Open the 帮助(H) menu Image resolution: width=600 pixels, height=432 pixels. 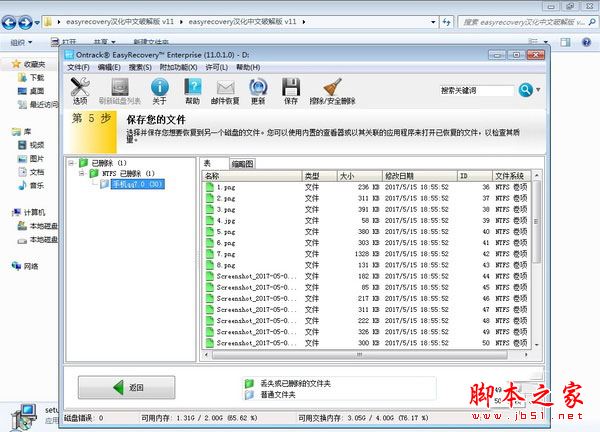(x=248, y=67)
